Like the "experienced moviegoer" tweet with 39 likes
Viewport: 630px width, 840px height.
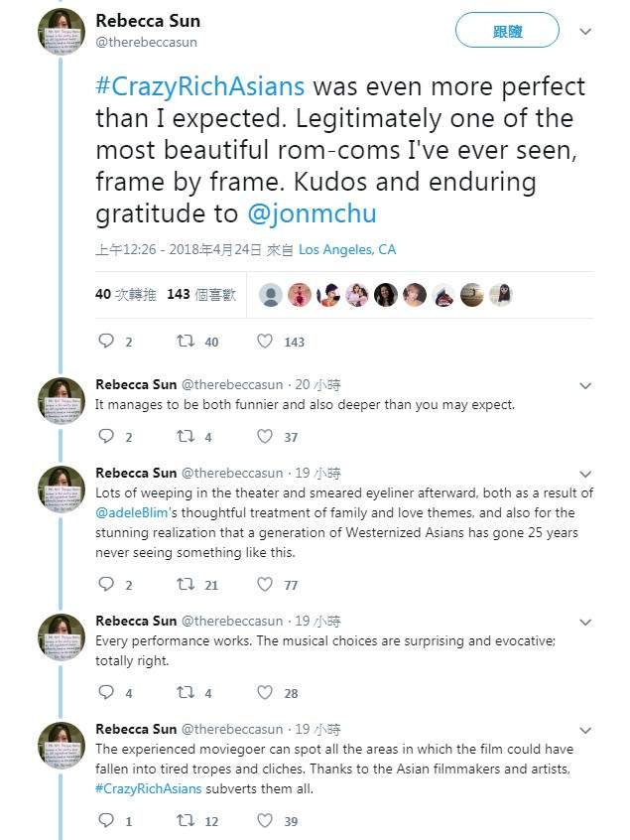click(x=265, y=821)
